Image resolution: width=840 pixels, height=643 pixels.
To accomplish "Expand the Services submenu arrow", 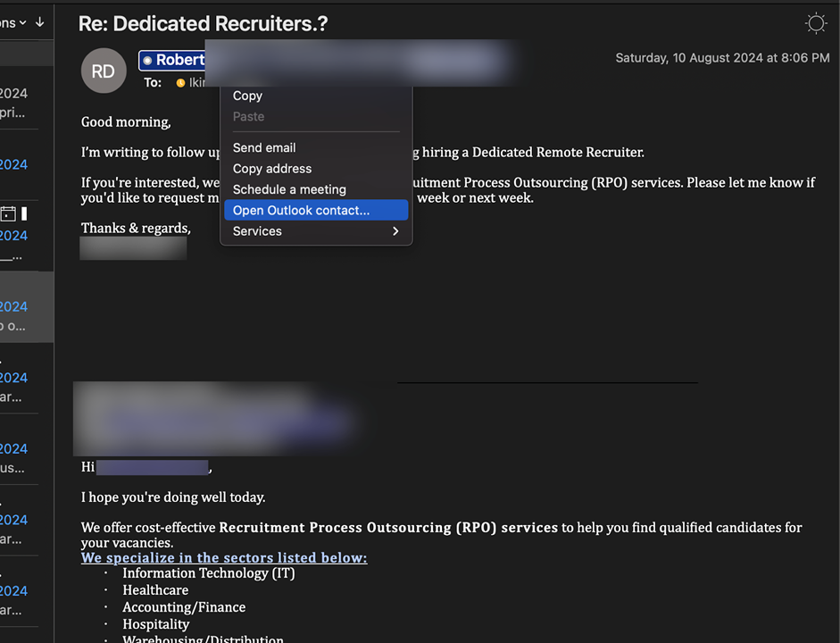I will (395, 231).
